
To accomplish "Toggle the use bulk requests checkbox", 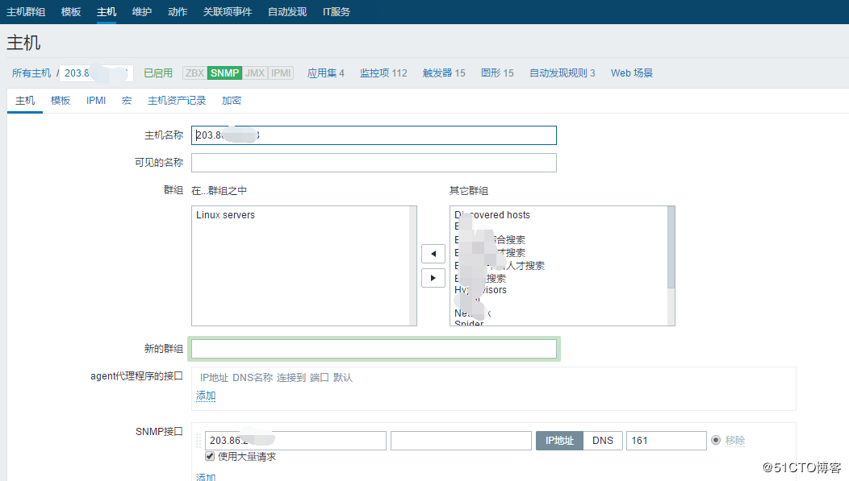I will point(210,456).
